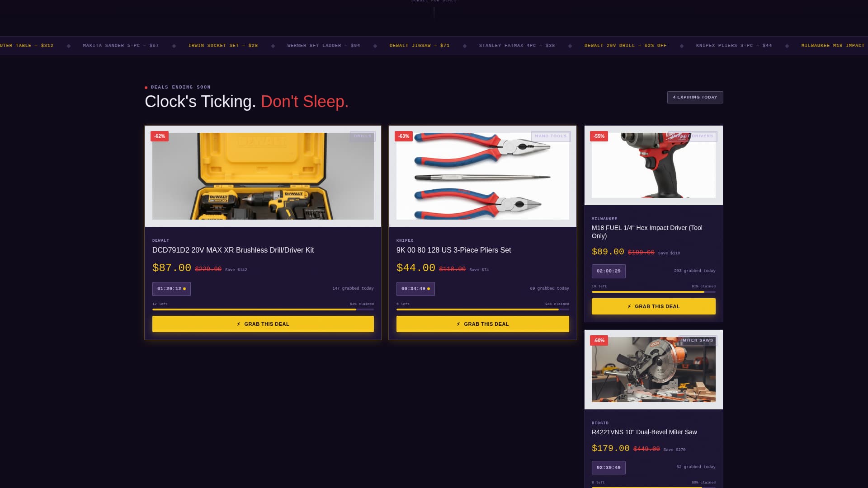Click the Impact Drivers category tag
This screenshot has width=868, height=488.
click(x=693, y=136)
